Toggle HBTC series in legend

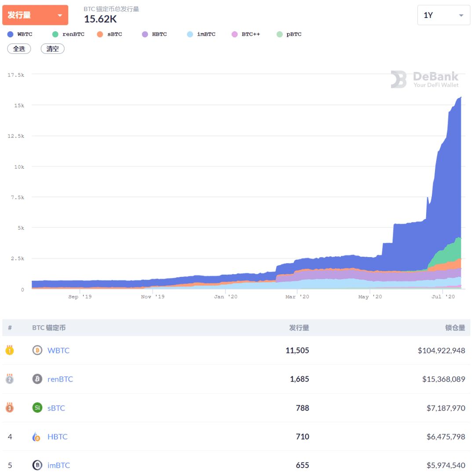154,34
